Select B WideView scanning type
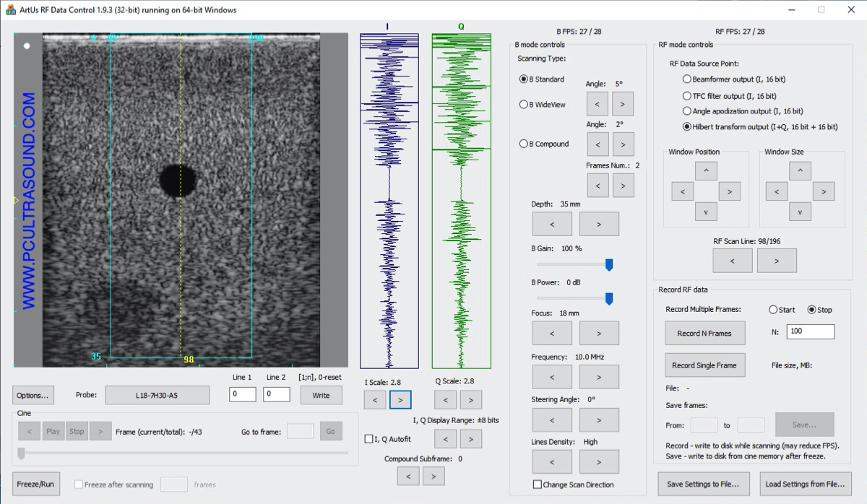 click(524, 105)
